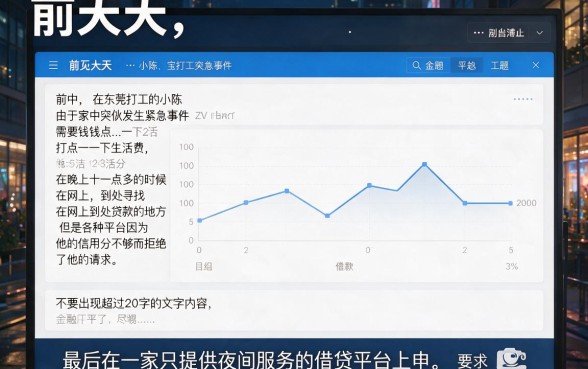The image size is (588, 369).
Task: Open the three-dot menu before 小陈、宝打工突急事件
Action: [x=130, y=66]
